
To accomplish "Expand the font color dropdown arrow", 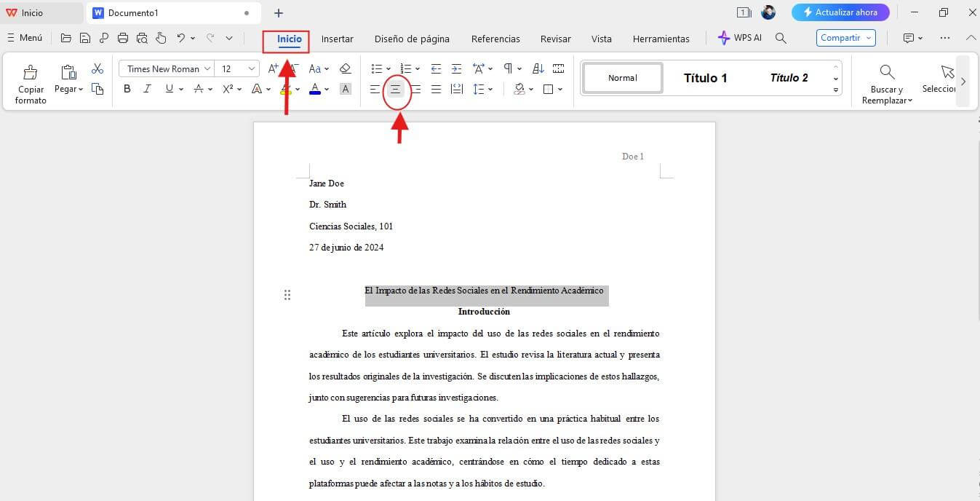I will (325, 89).
